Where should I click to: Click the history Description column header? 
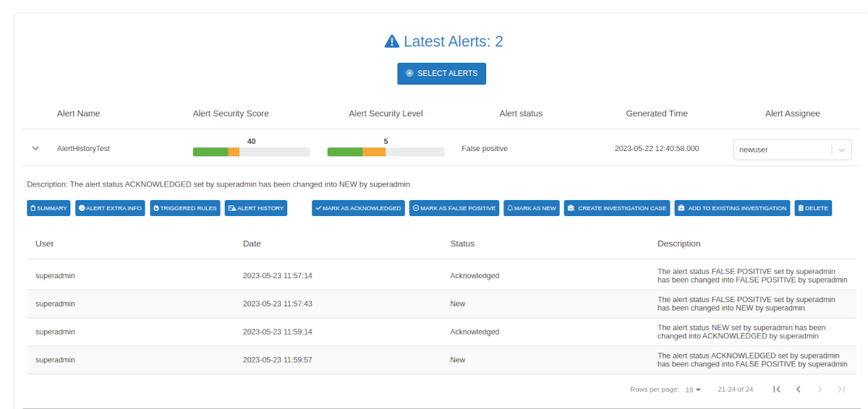tap(678, 244)
